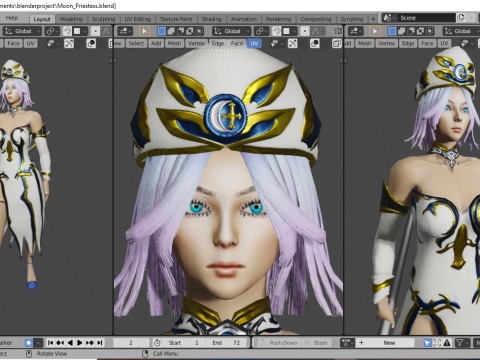Toggle only-show-selected filter arrow icon
The image size is (480, 360).
click(x=427, y=343)
